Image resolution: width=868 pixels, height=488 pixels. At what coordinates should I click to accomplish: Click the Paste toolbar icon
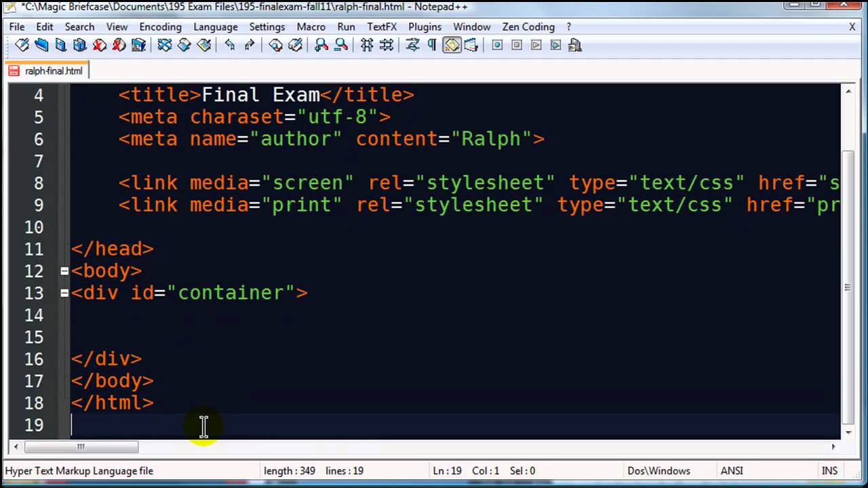(203, 45)
